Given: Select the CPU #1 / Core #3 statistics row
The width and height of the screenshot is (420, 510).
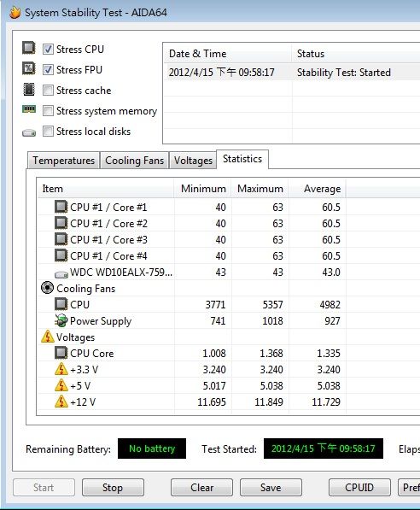Looking at the screenshot, I should tap(191, 240).
